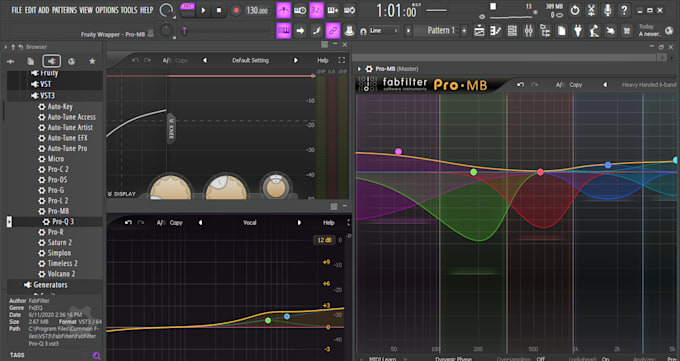Open the tempo tapper icon
Screen dimensions: 680x361
tap(595, 31)
